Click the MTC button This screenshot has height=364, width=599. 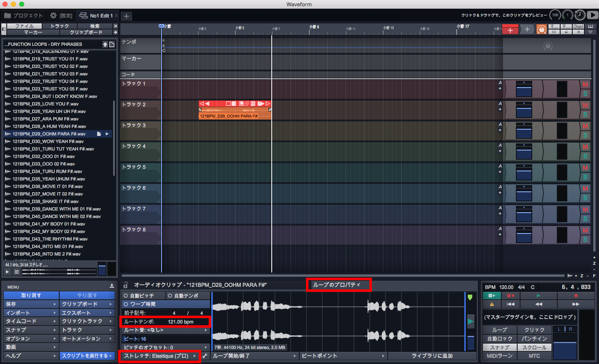tap(534, 356)
